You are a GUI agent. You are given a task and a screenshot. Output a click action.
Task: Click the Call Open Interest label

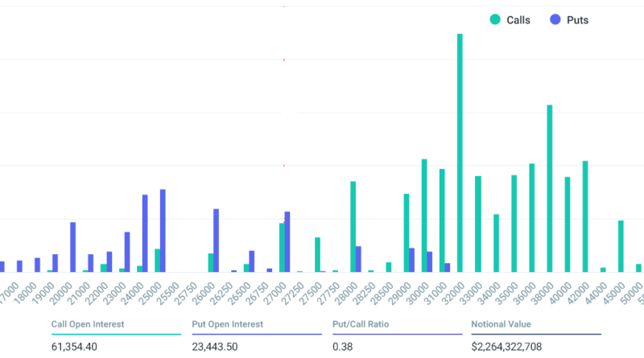click(x=87, y=325)
